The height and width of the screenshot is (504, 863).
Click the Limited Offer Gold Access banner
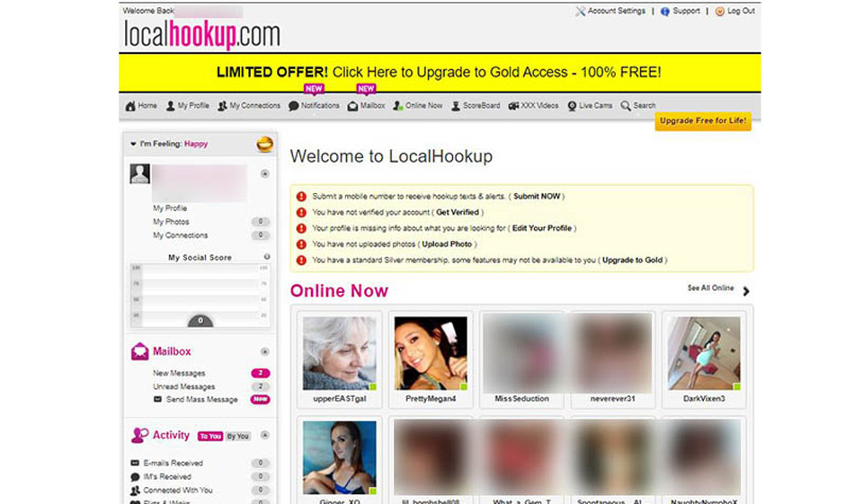(x=440, y=73)
